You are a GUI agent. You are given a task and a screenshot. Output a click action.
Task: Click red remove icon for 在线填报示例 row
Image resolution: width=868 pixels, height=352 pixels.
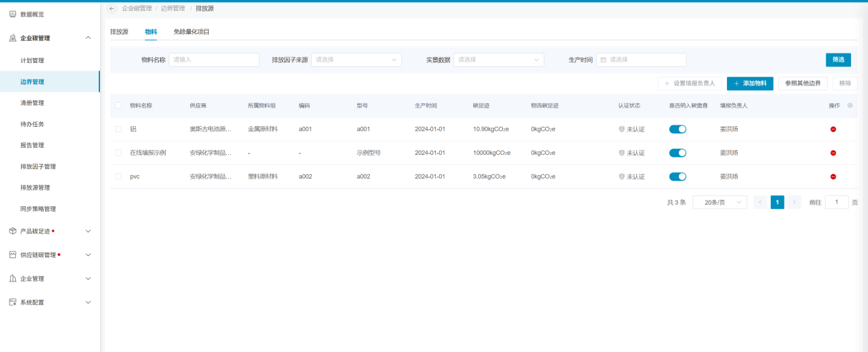(x=833, y=153)
